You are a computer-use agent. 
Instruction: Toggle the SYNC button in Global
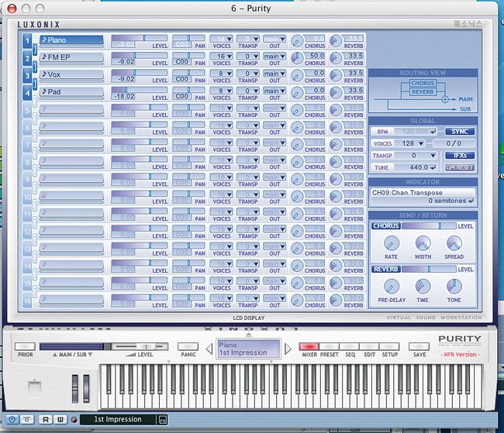[x=460, y=132]
